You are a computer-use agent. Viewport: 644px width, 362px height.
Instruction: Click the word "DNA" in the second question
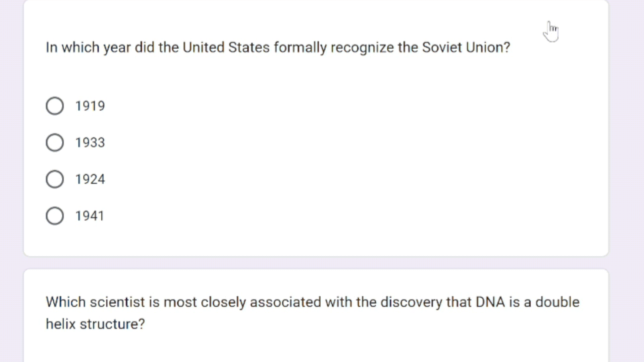click(490, 302)
